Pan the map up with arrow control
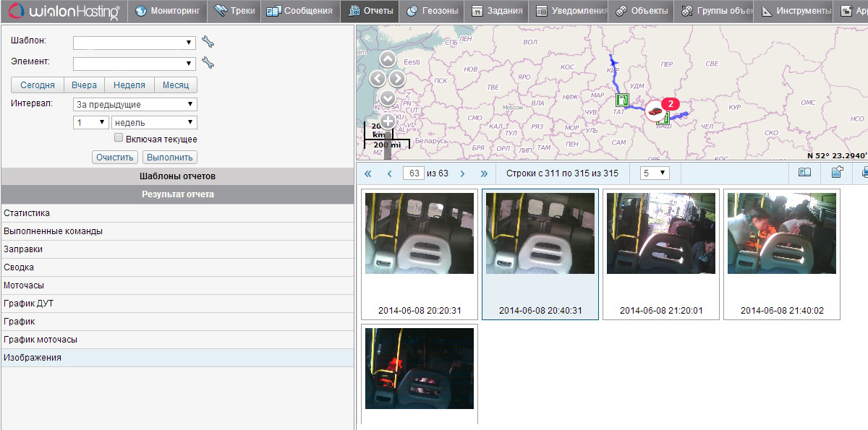 [x=388, y=59]
